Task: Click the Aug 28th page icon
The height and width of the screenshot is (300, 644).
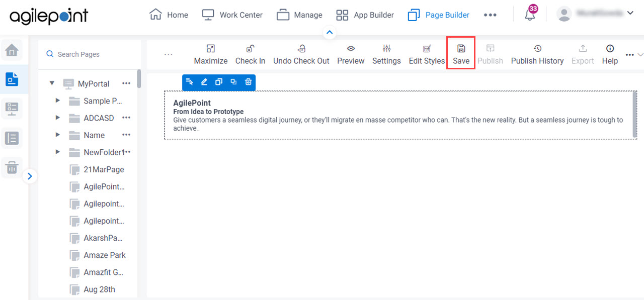Action: point(75,289)
